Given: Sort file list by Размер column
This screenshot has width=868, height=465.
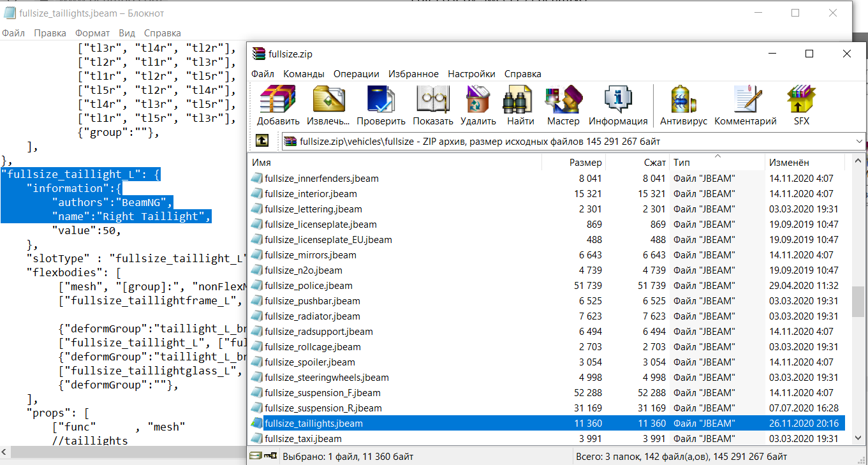Looking at the screenshot, I should pyautogui.click(x=573, y=163).
